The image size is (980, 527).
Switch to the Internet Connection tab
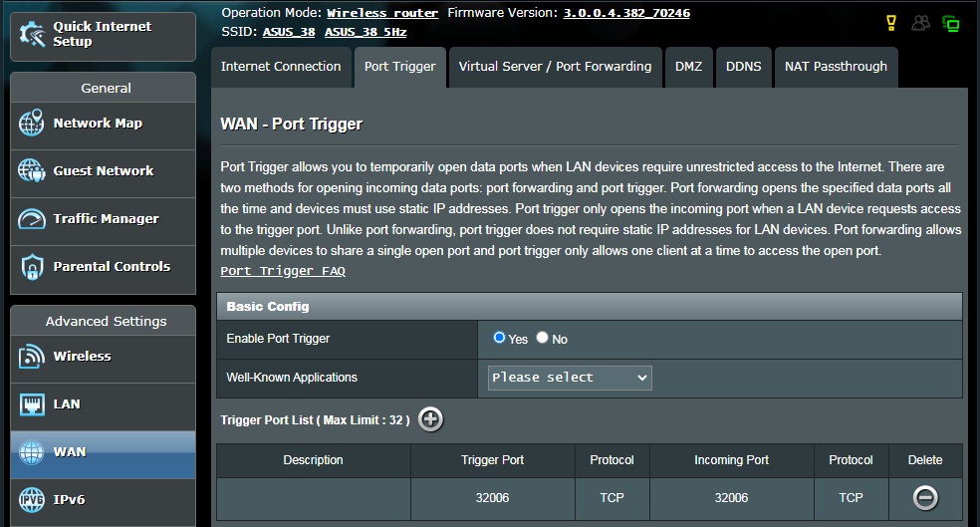coord(281,67)
